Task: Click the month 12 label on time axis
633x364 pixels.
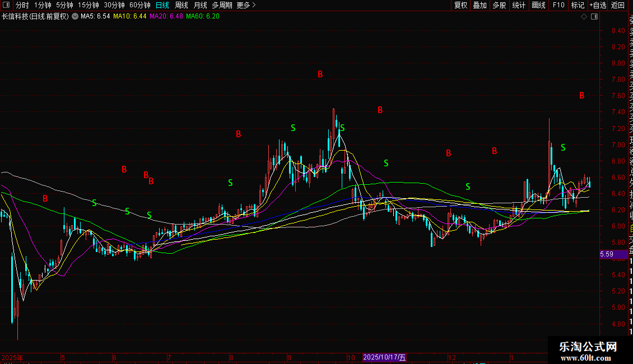Action: (x=452, y=358)
